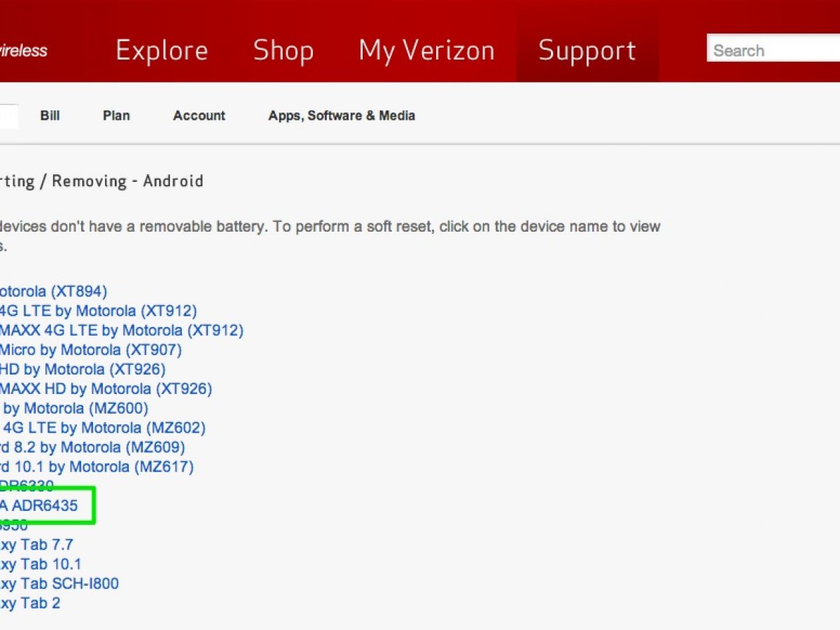The height and width of the screenshot is (630, 840).
Task: Click the Micro by Motorola (XT907) link
Action: pyautogui.click(x=90, y=350)
